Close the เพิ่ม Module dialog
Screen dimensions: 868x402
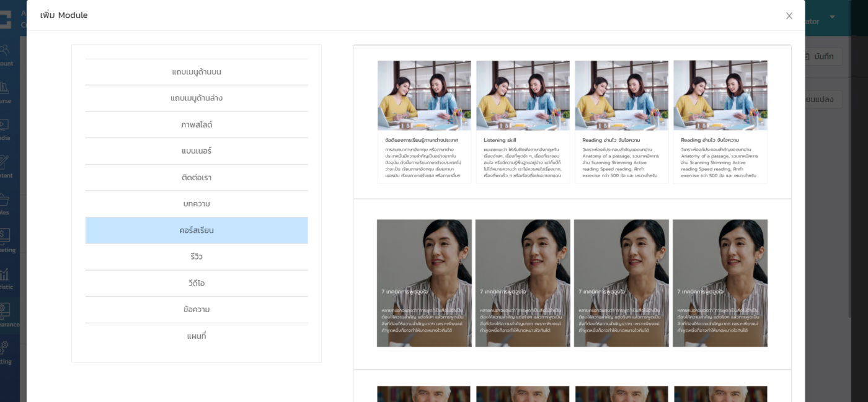pos(789,16)
